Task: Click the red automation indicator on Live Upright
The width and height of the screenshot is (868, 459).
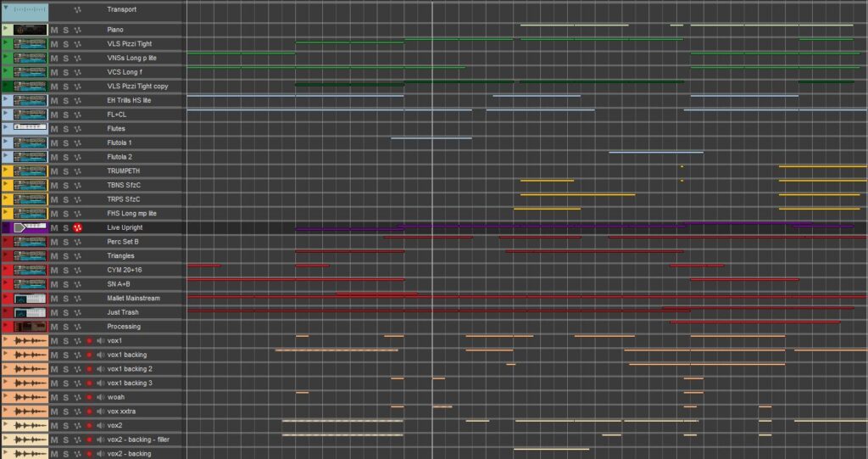Action: click(x=77, y=228)
